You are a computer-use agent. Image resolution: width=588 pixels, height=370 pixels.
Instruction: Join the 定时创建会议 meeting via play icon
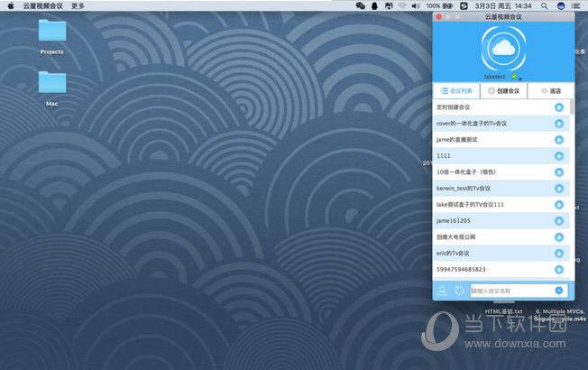[x=559, y=107]
